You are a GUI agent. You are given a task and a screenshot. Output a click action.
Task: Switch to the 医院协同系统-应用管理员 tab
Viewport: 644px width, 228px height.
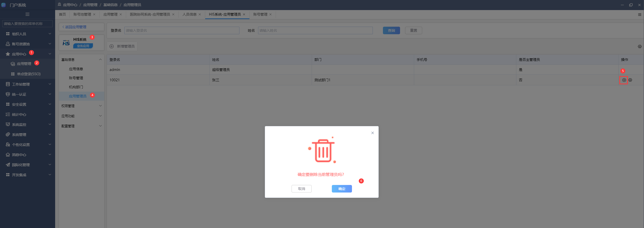tap(150, 14)
